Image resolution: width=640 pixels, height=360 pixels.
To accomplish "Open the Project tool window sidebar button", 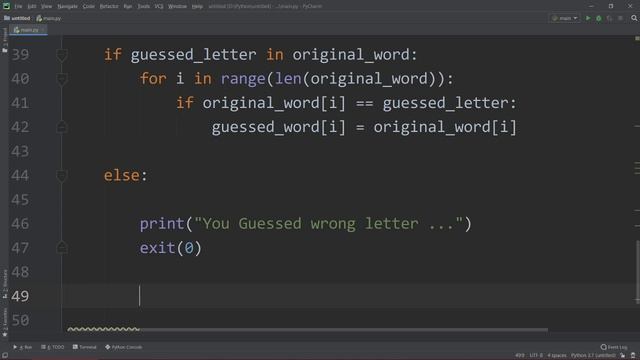I will [4, 40].
